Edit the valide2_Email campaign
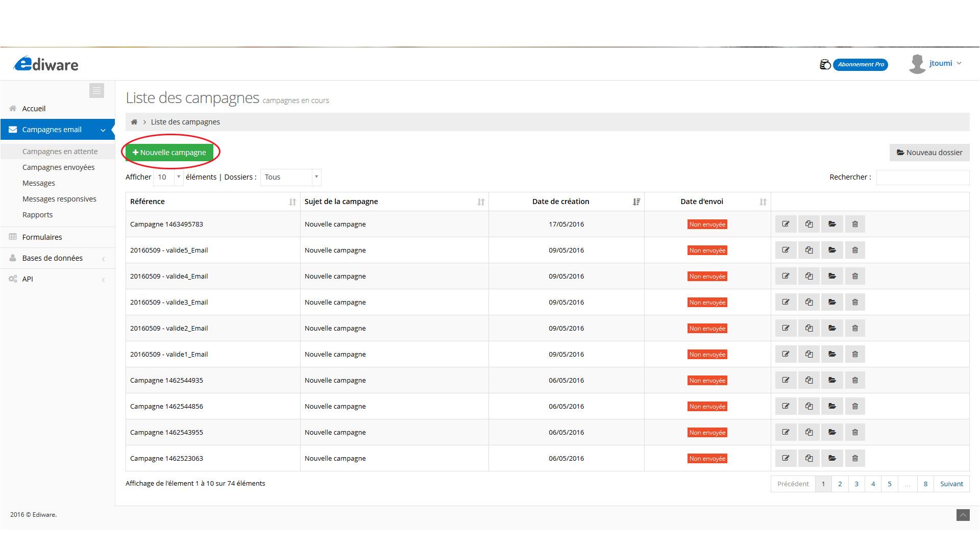 point(786,328)
